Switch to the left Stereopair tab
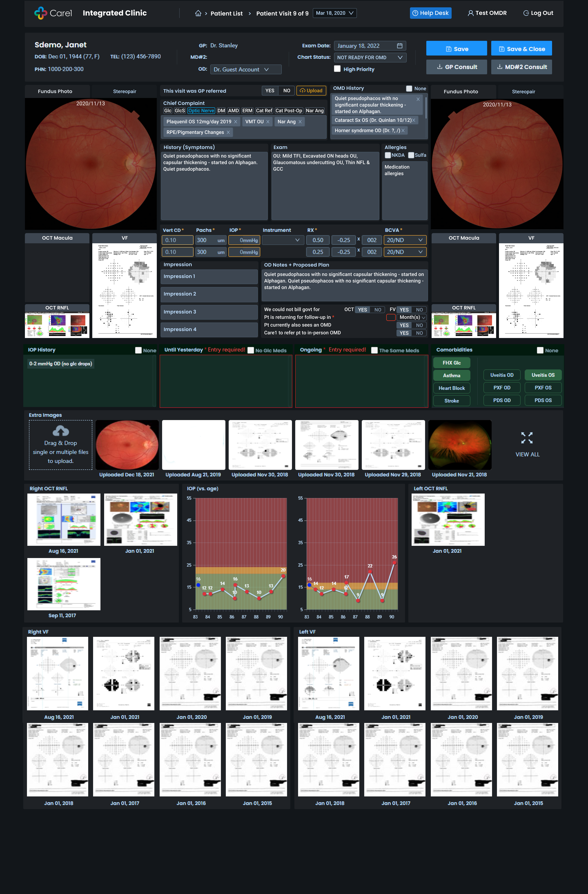 click(124, 91)
